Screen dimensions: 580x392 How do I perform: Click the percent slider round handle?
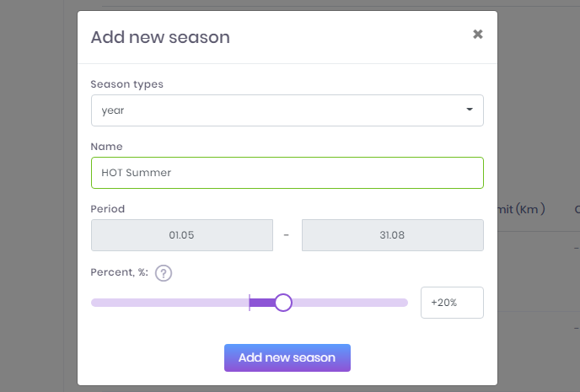pos(283,303)
